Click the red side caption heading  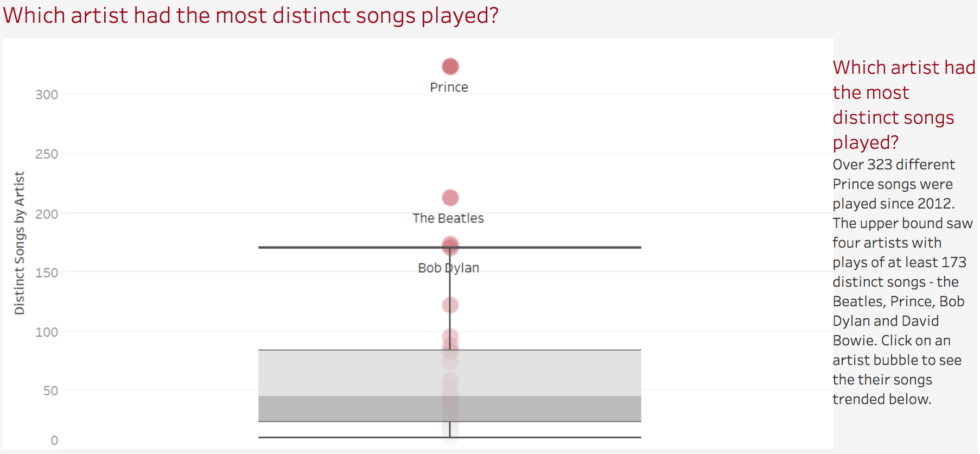[904, 105]
